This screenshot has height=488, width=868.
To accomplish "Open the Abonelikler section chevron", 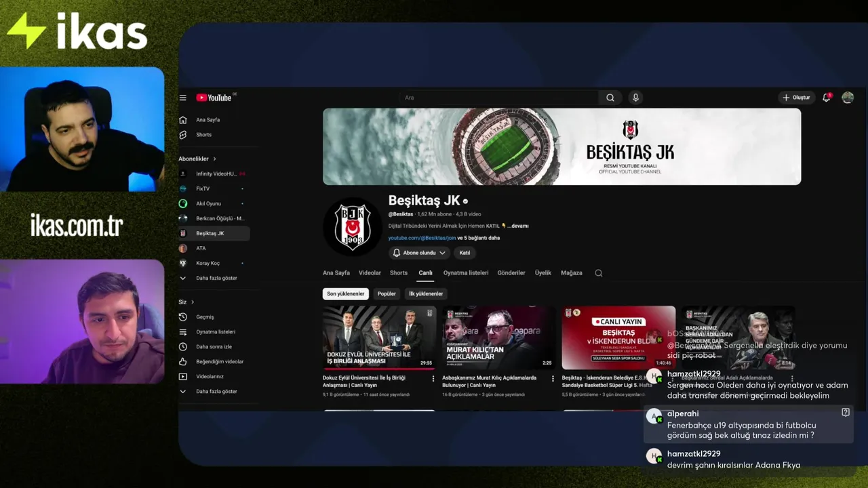I will [x=214, y=159].
